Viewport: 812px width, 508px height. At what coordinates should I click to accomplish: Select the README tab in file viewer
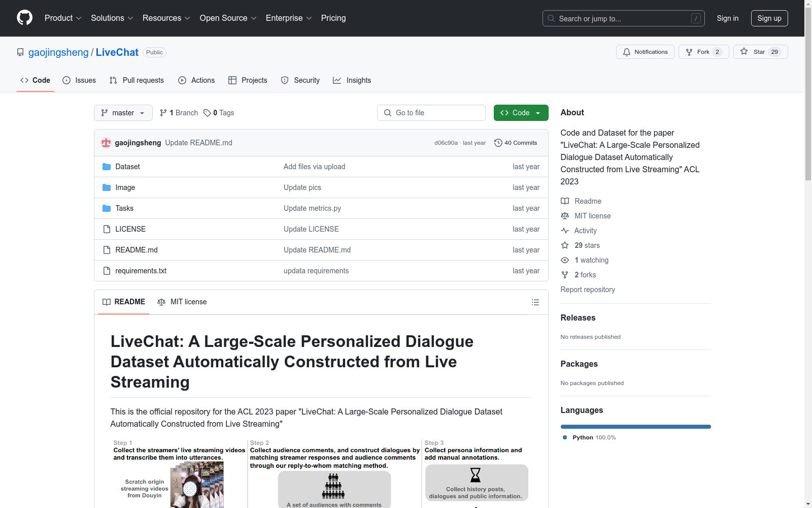[x=124, y=302]
